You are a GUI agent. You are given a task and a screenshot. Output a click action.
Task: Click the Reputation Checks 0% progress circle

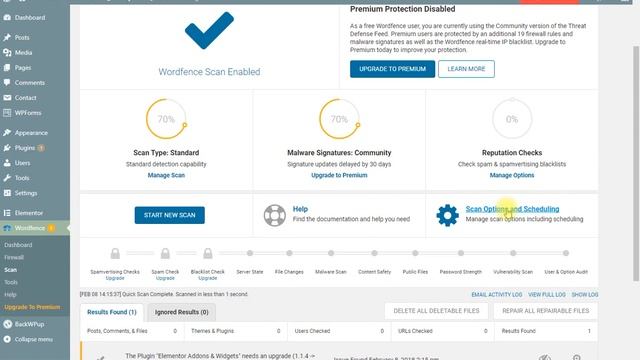512,119
